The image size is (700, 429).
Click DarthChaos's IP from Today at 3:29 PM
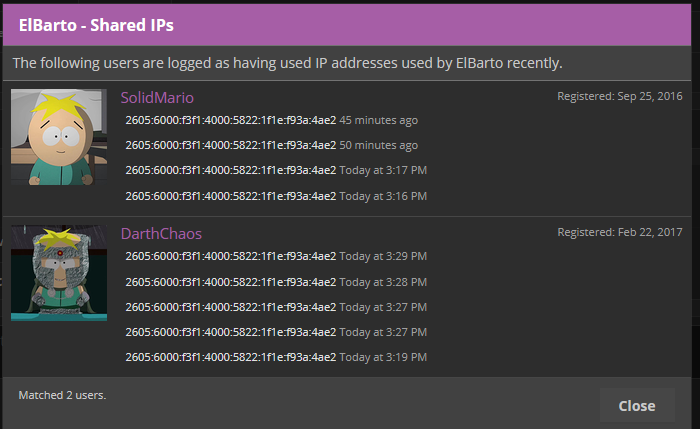click(231, 256)
